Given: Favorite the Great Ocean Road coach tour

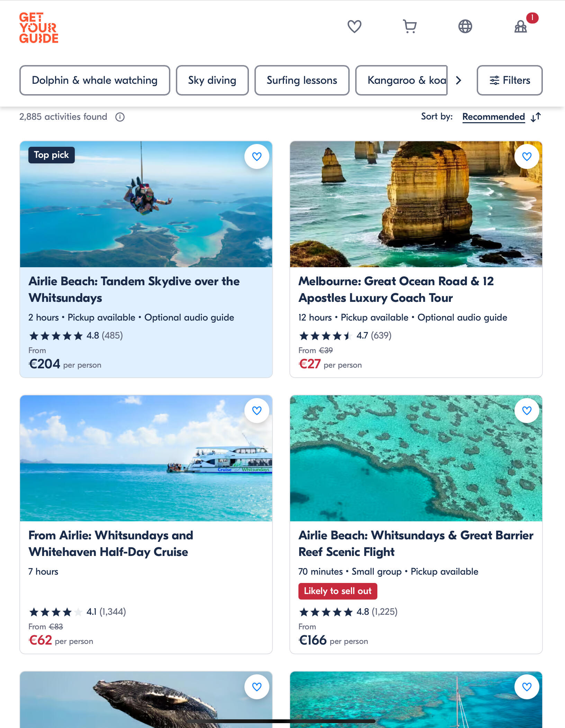Looking at the screenshot, I should [527, 156].
